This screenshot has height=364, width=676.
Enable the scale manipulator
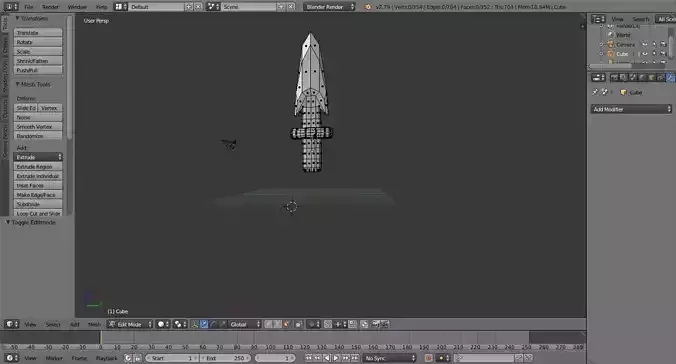pos(222,324)
